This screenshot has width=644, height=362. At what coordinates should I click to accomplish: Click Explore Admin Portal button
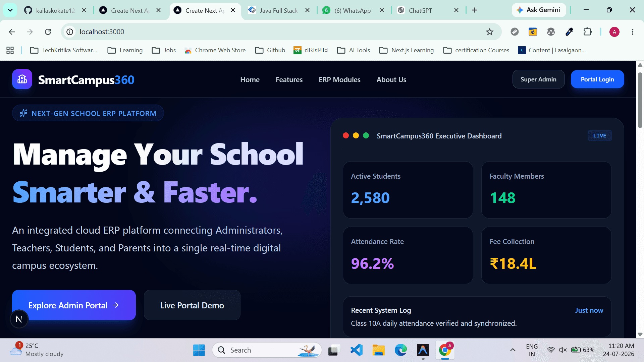click(x=74, y=305)
